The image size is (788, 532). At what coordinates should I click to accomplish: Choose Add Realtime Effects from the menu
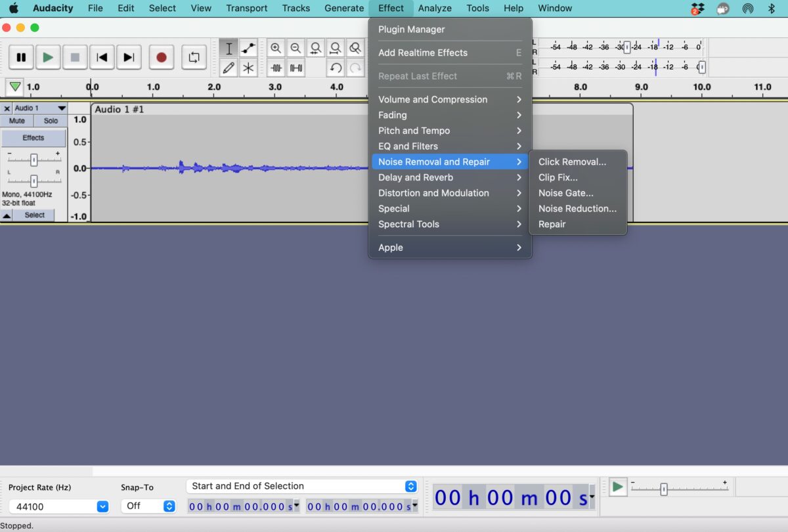(x=450, y=53)
